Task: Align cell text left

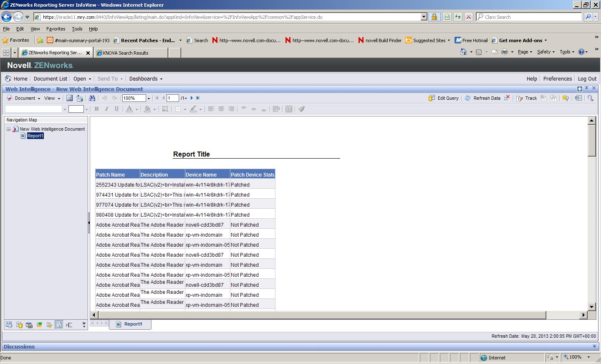Action: [211, 109]
